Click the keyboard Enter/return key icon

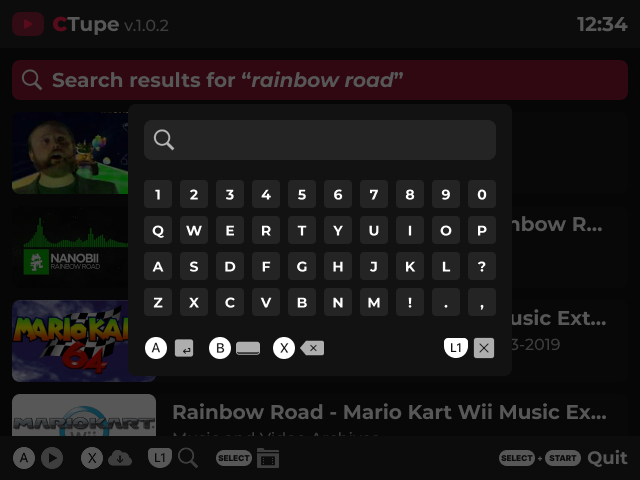(184, 348)
